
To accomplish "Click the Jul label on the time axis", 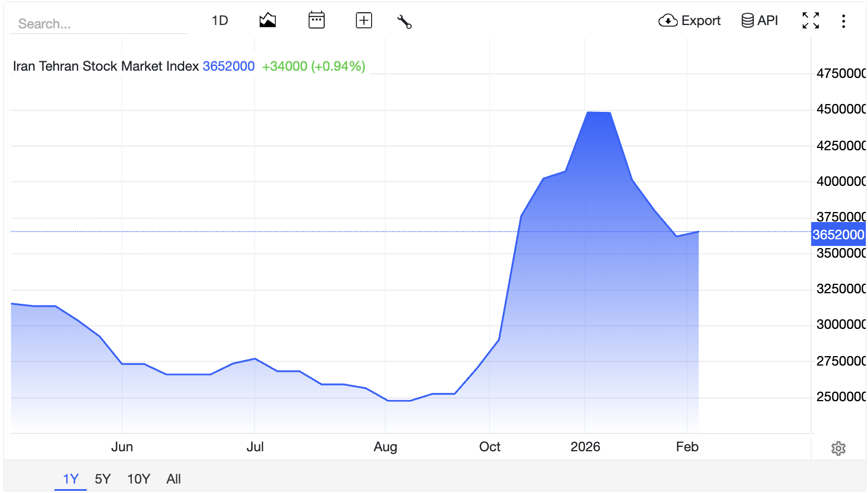I will tap(255, 447).
